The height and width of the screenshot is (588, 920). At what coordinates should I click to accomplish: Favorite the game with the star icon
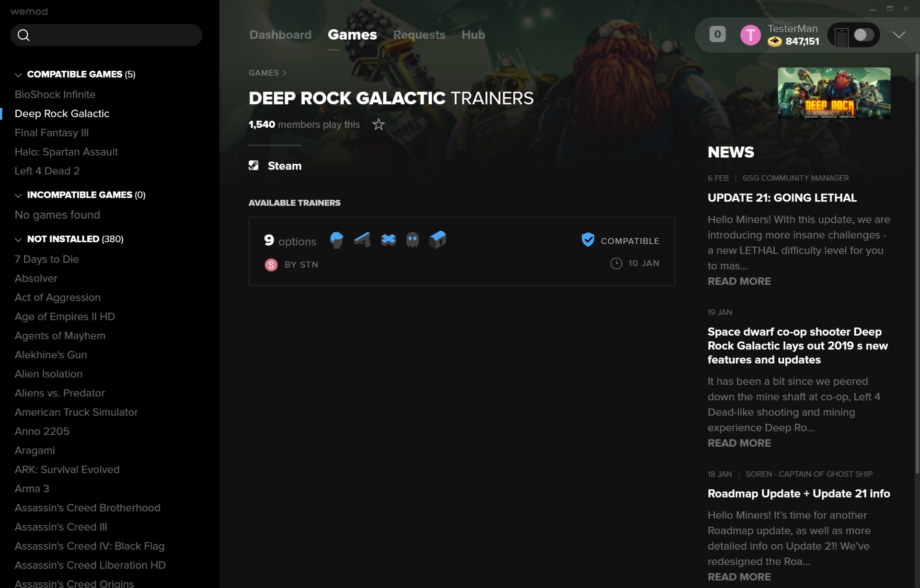pos(379,124)
